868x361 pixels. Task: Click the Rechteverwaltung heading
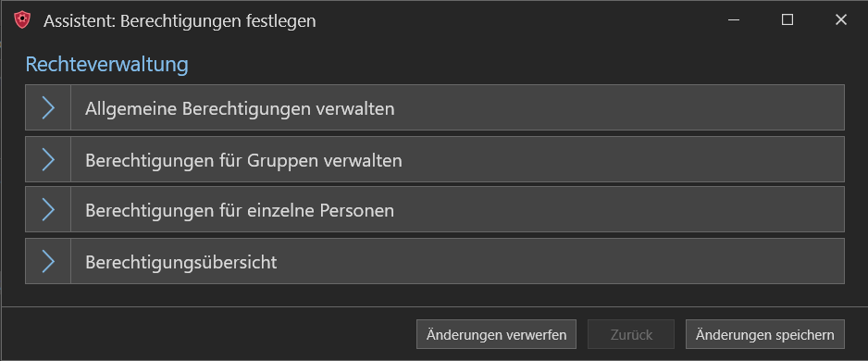106,65
